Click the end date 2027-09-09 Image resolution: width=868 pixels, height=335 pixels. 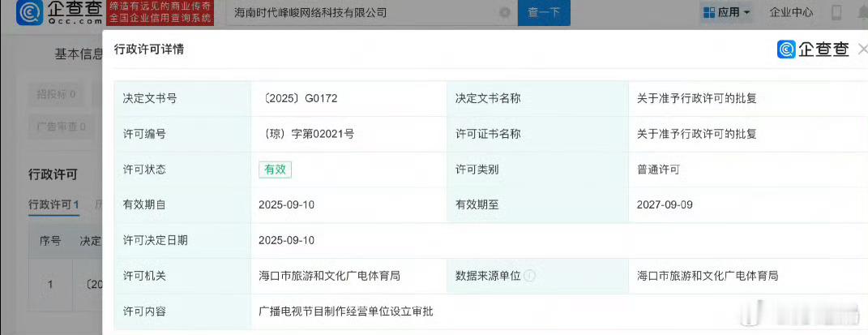(665, 205)
